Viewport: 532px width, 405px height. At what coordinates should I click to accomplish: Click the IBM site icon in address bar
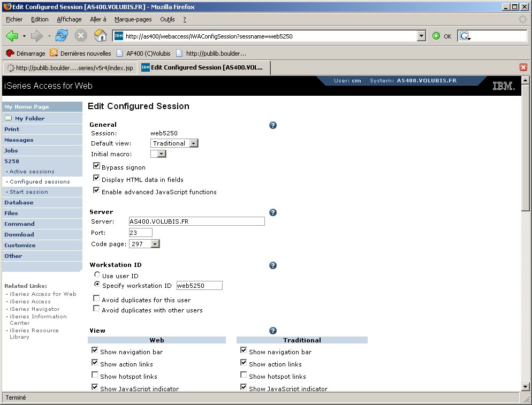119,36
